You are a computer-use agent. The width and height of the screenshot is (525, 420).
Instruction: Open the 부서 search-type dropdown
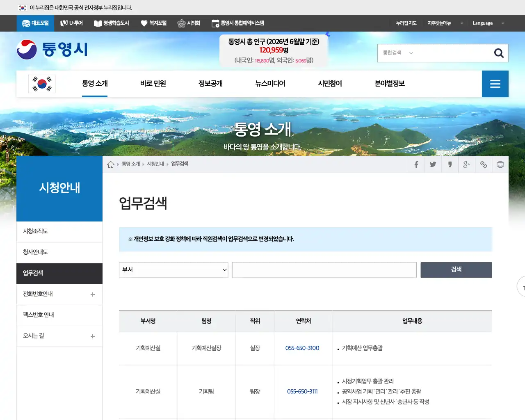[173, 270]
